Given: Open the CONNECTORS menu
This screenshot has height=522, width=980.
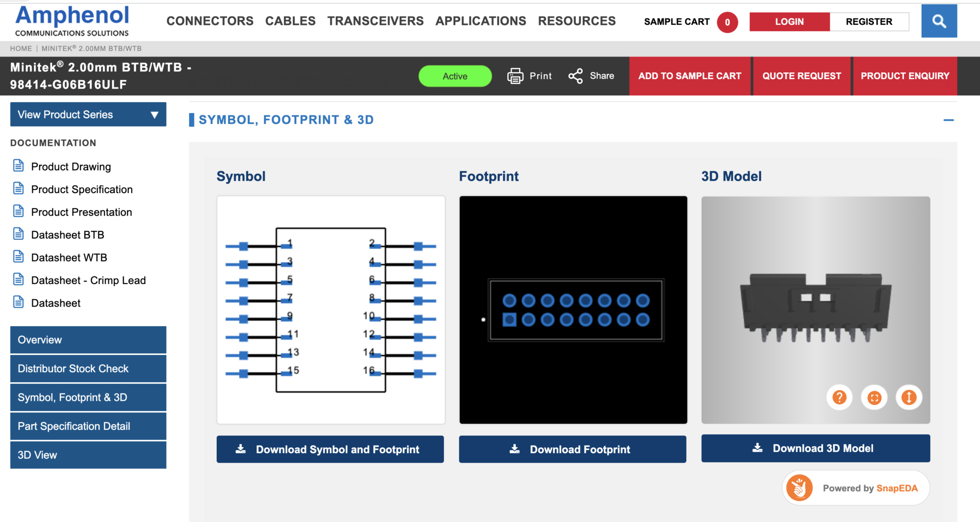Looking at the screenshot, I should click(x=210, y=21).
